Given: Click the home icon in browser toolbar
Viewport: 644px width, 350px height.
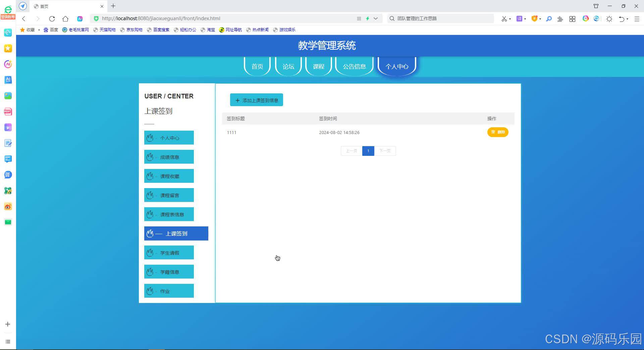Looking at the screenshot, I should (65, 18).
